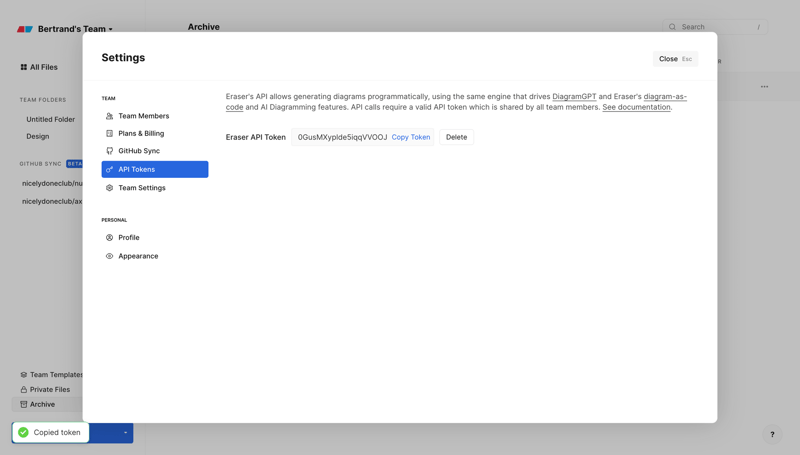The height and width of the screenshot is (455, 800).
Task: Open the DiagramGPT link
Action: pyautogui.click(x=574, y=96)
